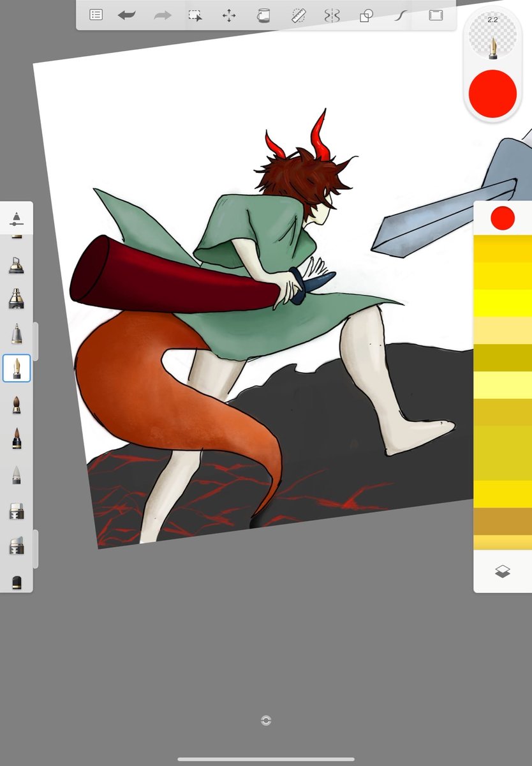532x766 pixels.
Task: Select the rectangular Selection tool
Action: (x=195, y=15)
